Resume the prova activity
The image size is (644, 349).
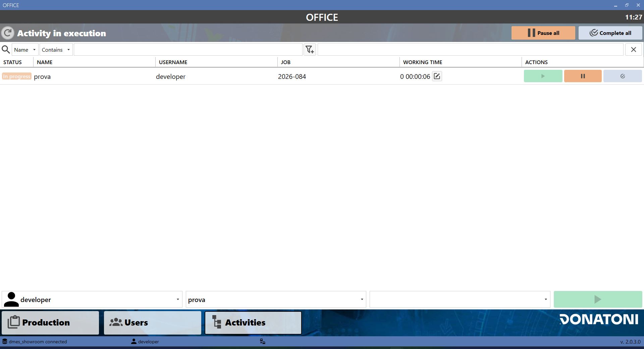pos(543,76)
